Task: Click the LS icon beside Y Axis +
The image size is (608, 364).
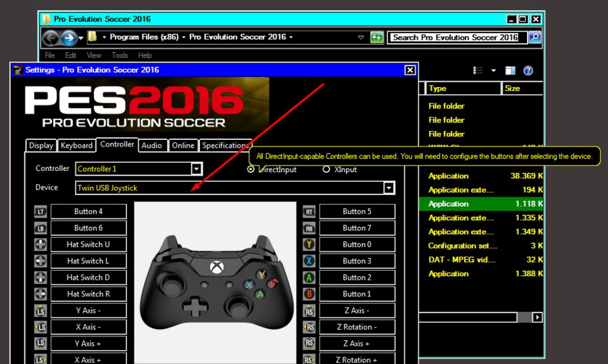Action: (x=41, y=344)
